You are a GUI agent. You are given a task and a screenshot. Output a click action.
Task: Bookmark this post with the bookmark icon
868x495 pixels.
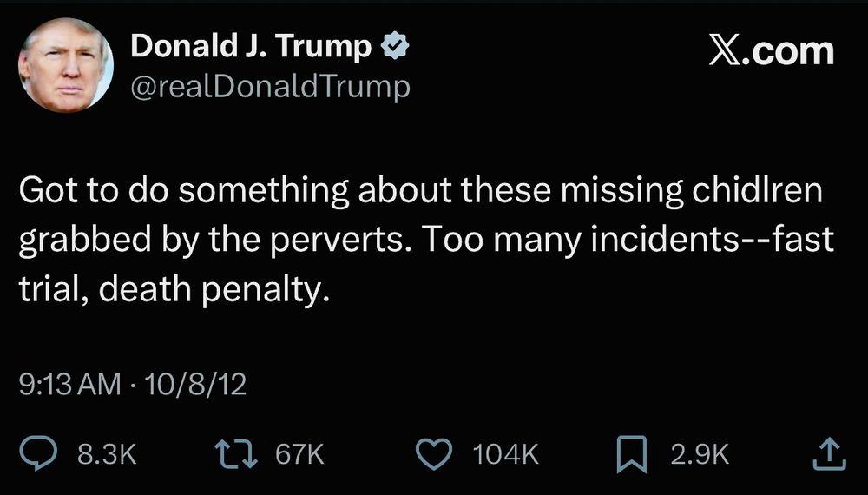coord(632,454)
